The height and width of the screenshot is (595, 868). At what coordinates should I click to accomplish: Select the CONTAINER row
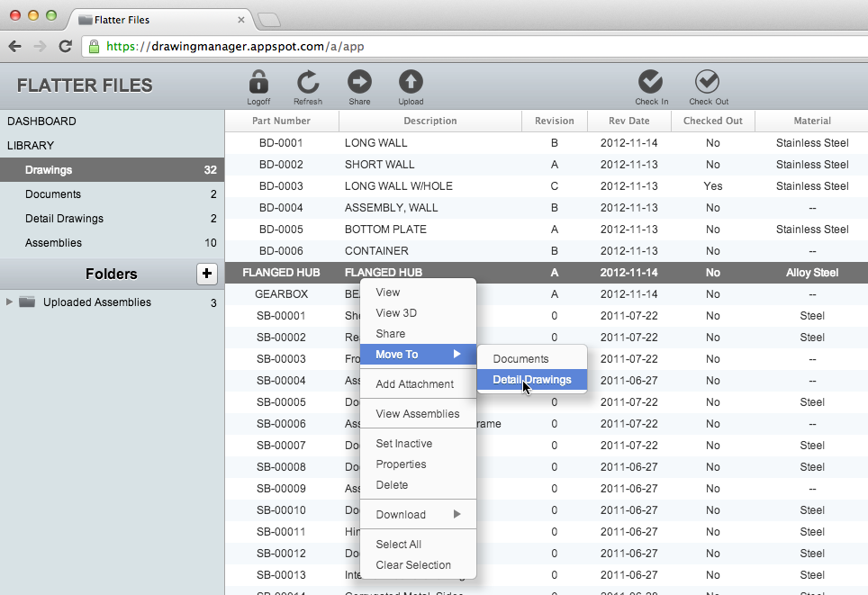[547, 251]
